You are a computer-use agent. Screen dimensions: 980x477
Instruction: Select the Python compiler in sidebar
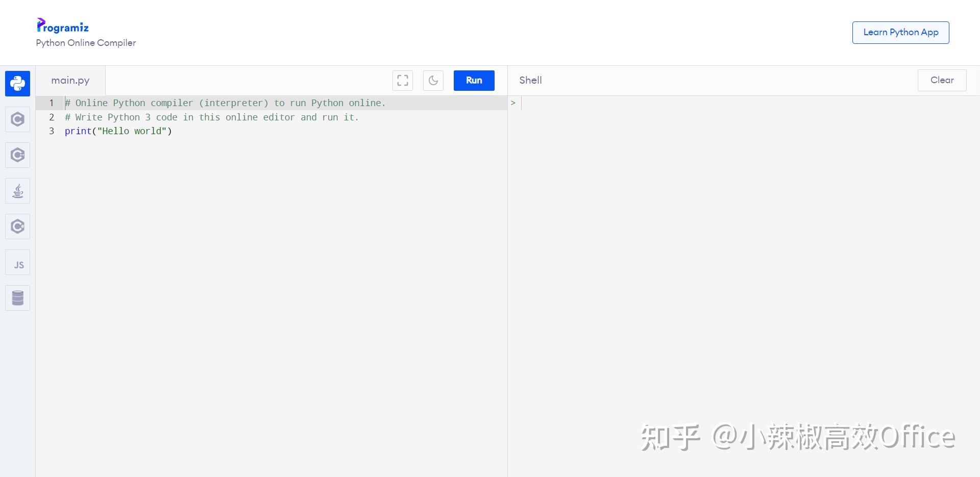(x=17, y=83)
